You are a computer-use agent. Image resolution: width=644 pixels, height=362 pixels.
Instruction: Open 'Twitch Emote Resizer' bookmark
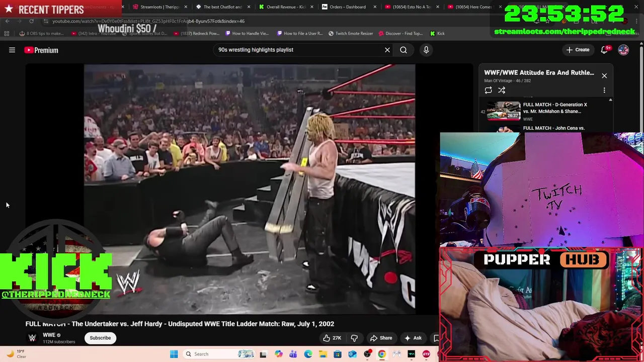(x=351, y=34)
